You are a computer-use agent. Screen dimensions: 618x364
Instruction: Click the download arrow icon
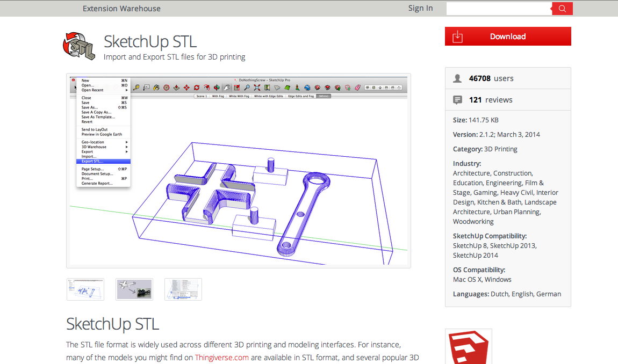click(457, 37)
